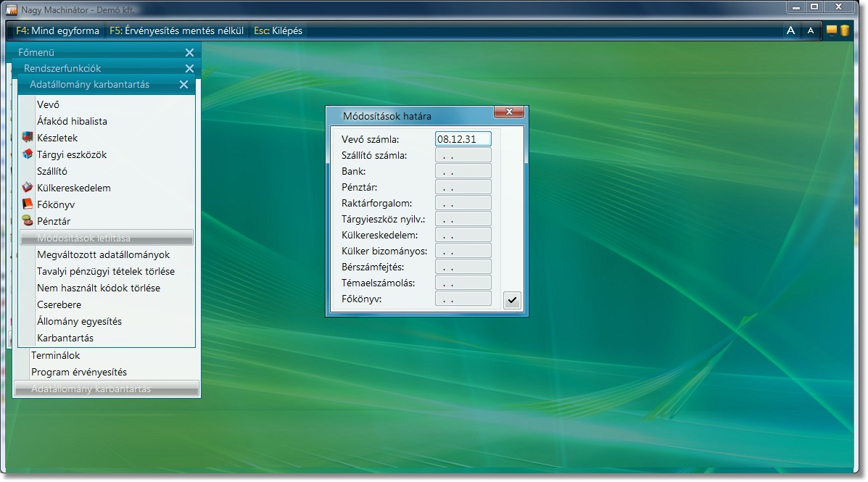
Task: Click the Tárgyi eszközök cube icon
Action: pos(27,154)
